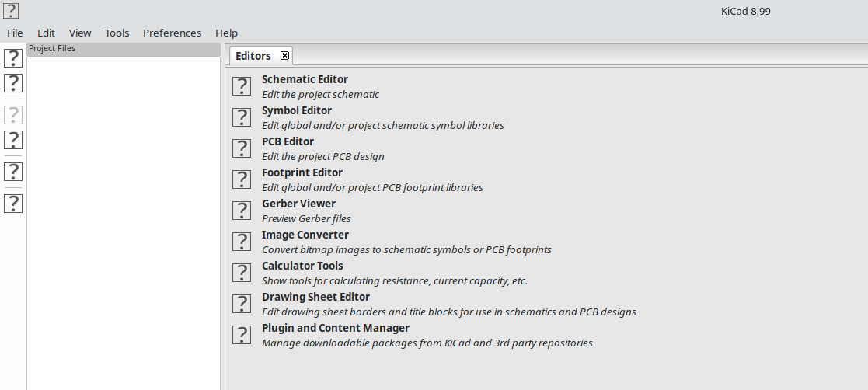Launch Schematic Editor via its icon button
The width and height of the screenshot is (868, 390).
point(242,86)
